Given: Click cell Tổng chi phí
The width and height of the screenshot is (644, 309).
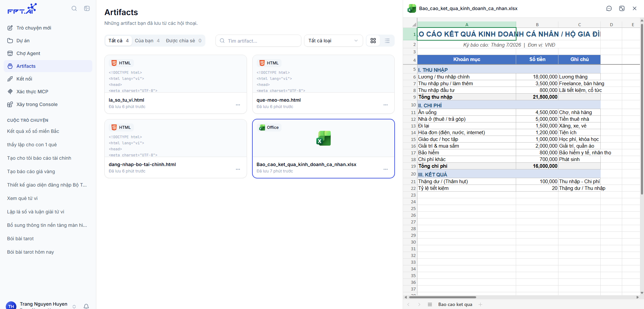Looking at the screenshot, I should [466, 166].
